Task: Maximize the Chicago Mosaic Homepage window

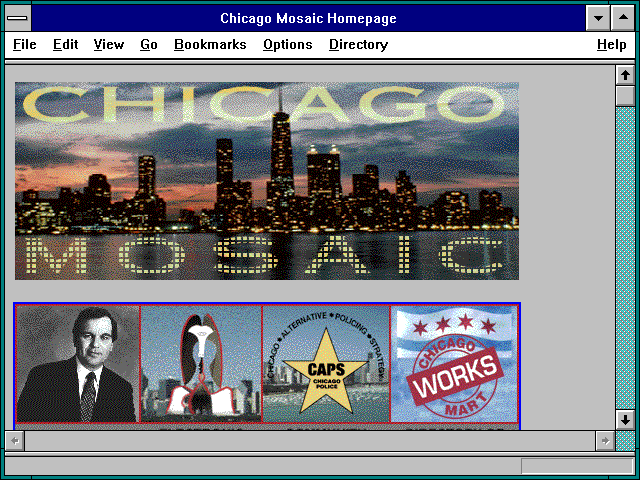Action: 623,18
